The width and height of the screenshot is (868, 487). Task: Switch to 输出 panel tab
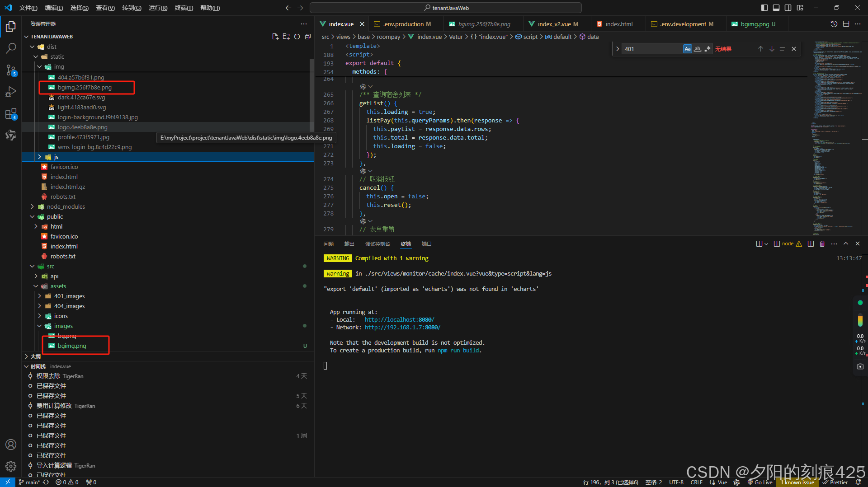click(x=349, y=244)
